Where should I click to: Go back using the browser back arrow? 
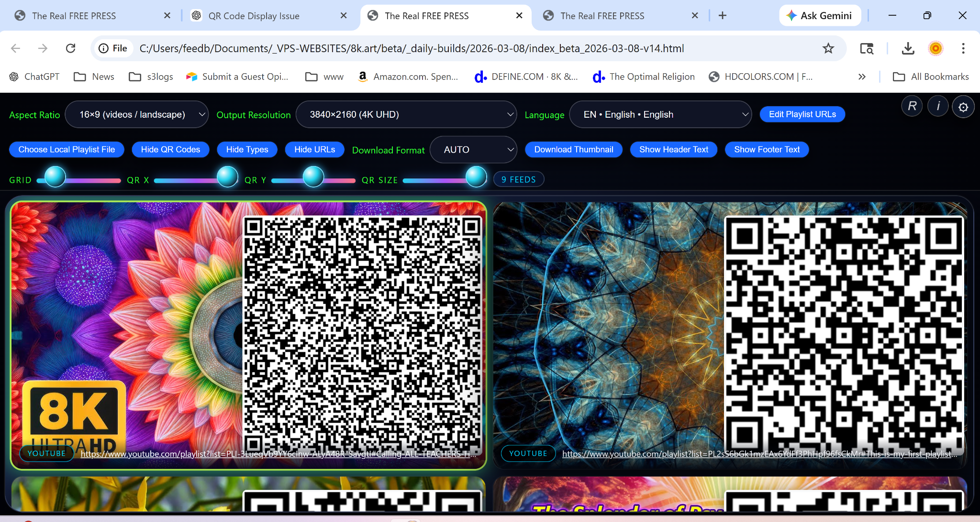[16, 48]
